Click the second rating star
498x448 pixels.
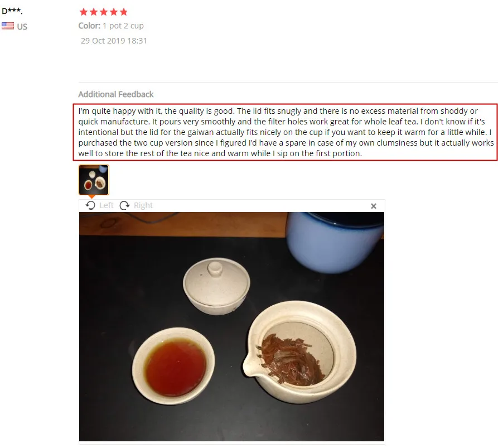click(94, 12)
